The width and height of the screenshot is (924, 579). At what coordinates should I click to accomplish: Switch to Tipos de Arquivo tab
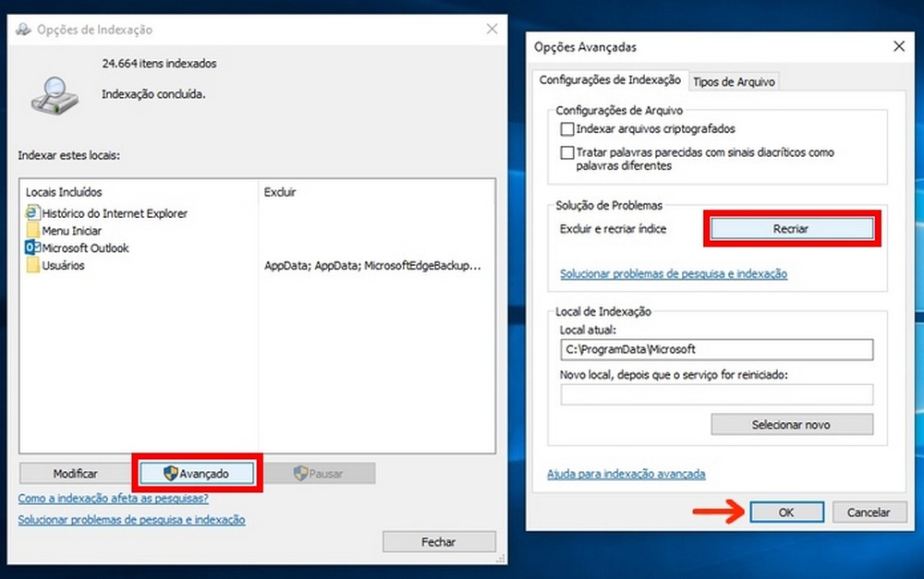tap(734, 82)
